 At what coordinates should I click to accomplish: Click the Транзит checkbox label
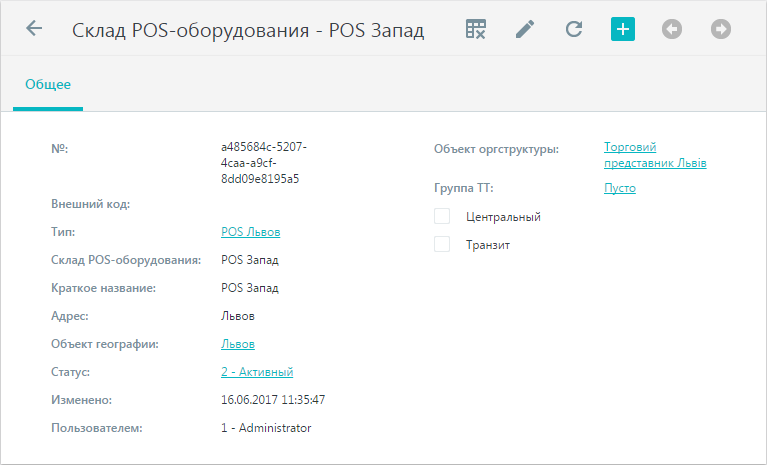[488, 245]
